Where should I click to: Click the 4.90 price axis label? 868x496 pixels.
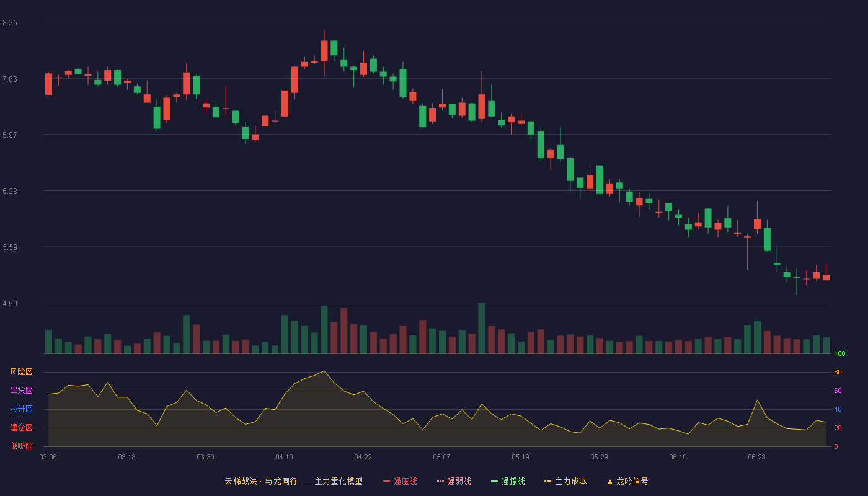pos(10,304)
